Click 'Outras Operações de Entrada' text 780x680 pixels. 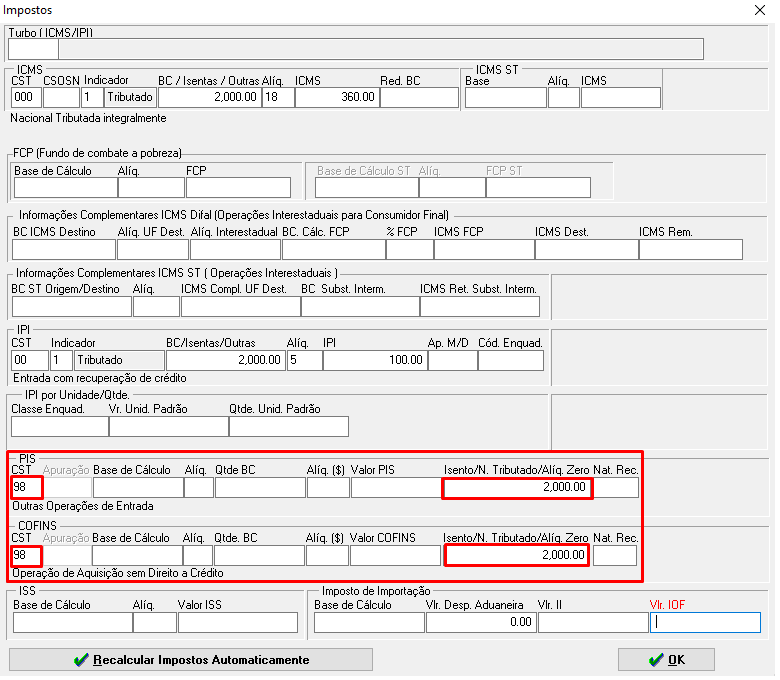coord(83,506)
